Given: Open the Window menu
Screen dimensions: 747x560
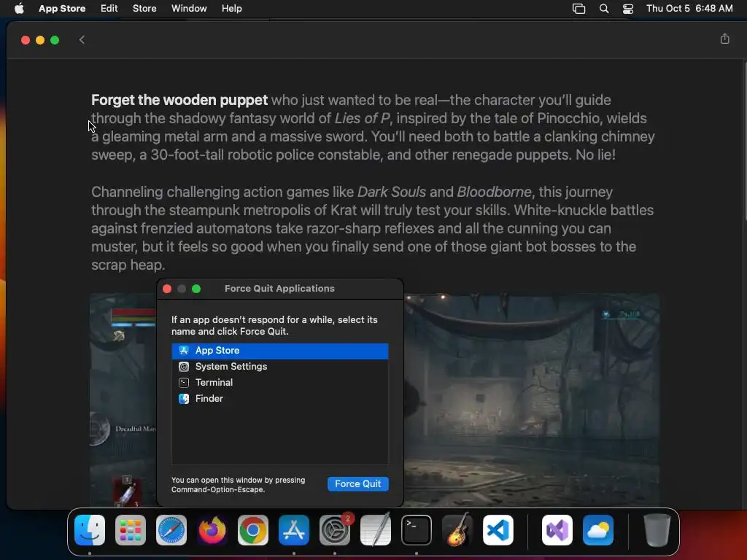Looking at the screenshot, I should (x=189, y=9).
